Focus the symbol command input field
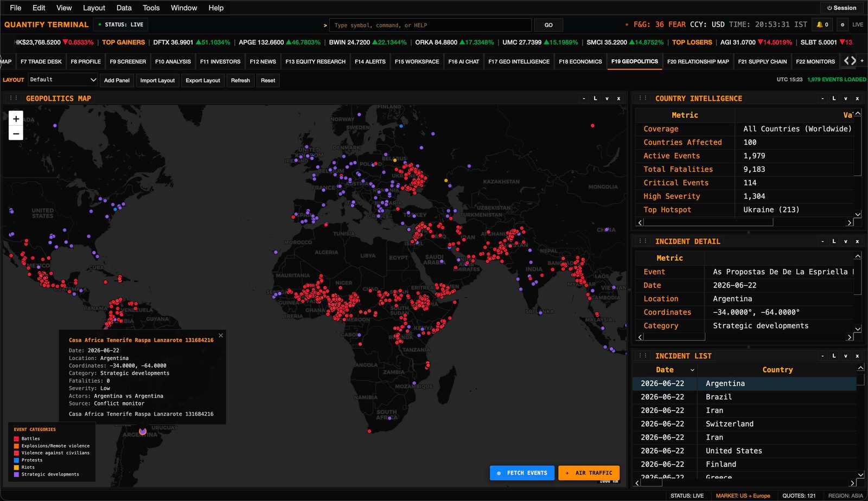 tap(430, 25)
